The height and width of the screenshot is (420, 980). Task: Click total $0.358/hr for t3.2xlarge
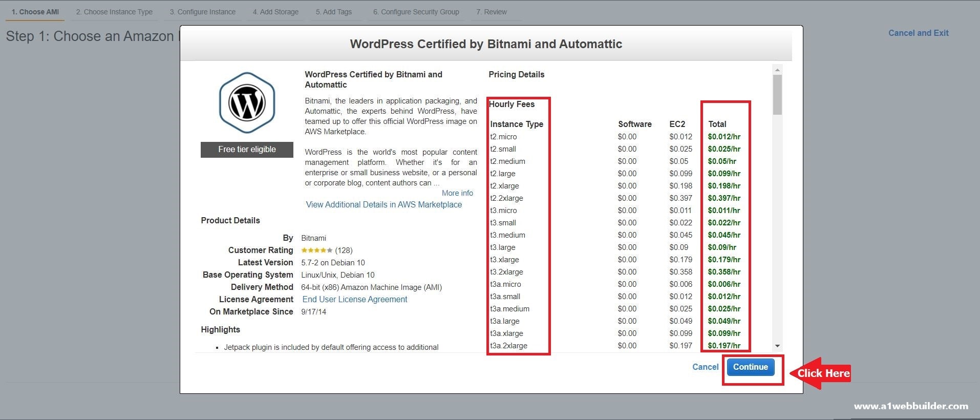click(724, 272)
